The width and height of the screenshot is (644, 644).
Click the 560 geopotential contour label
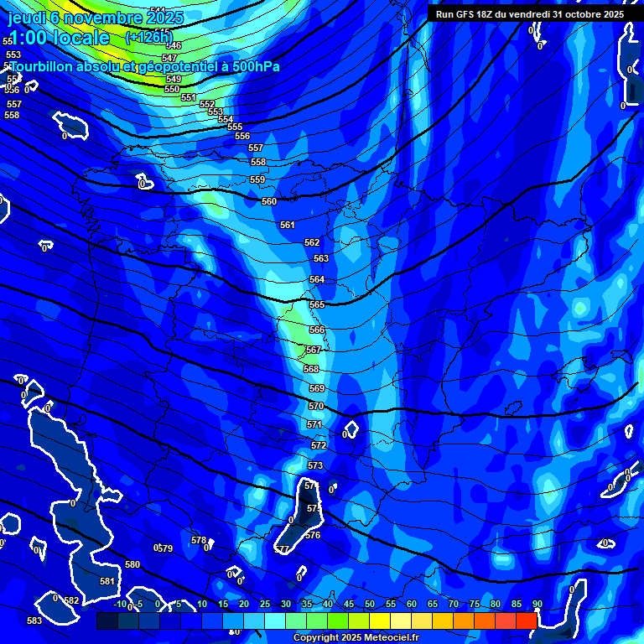tap(268, 202)
